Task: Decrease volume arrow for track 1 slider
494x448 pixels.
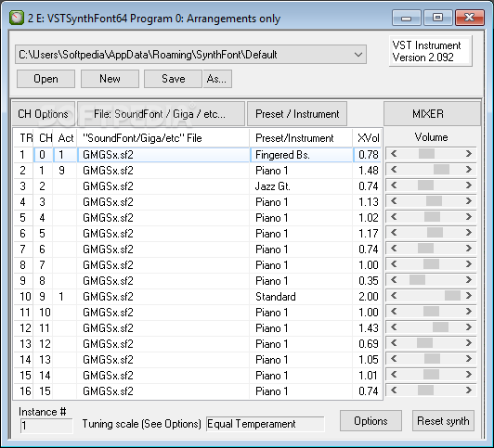Action: coord(394,154)
